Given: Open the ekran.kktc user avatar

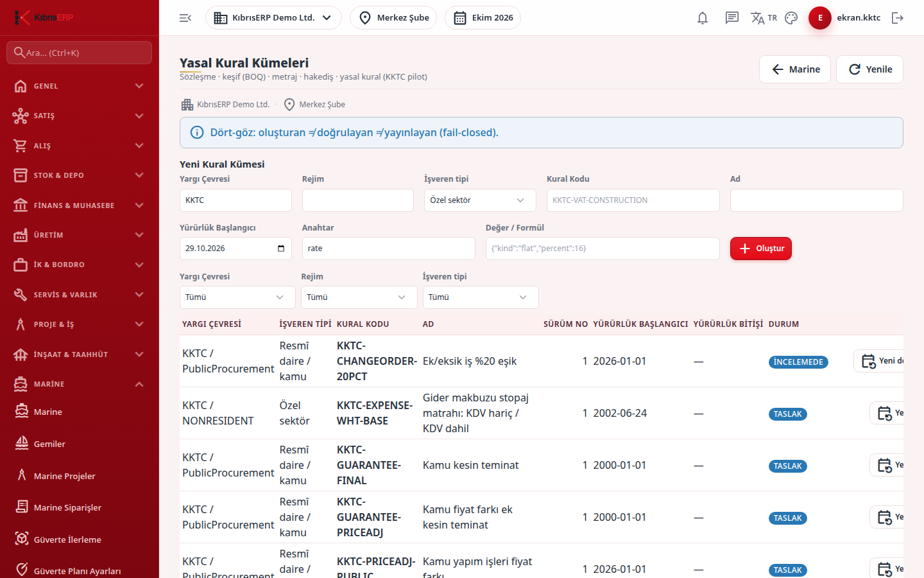Looking at the screenshot, I should point(820,18).
